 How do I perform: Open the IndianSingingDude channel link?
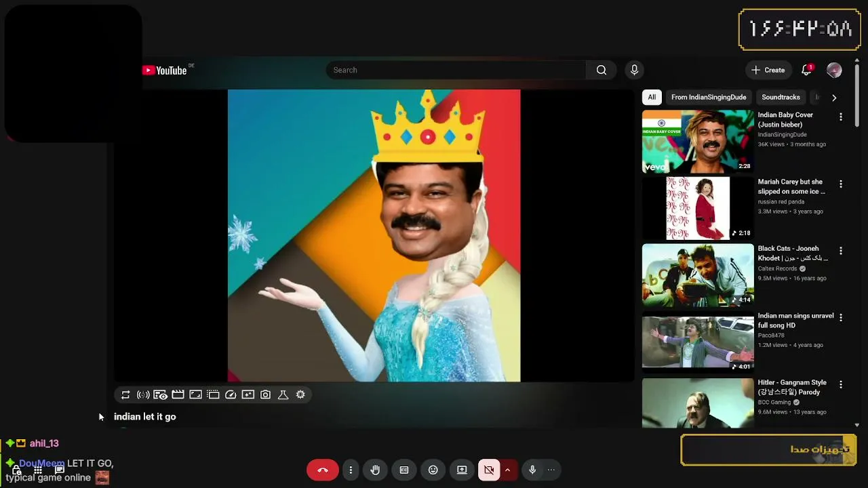(782, 135)
